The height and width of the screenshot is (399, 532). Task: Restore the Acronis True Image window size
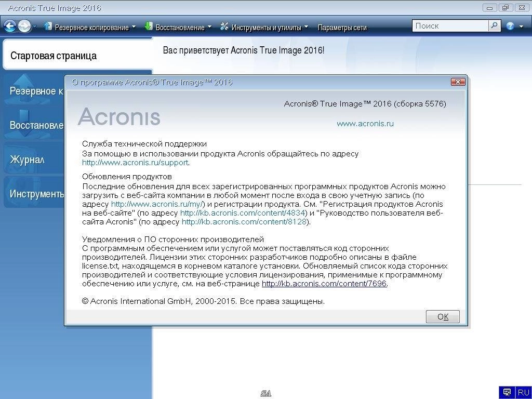pos(506,7)
